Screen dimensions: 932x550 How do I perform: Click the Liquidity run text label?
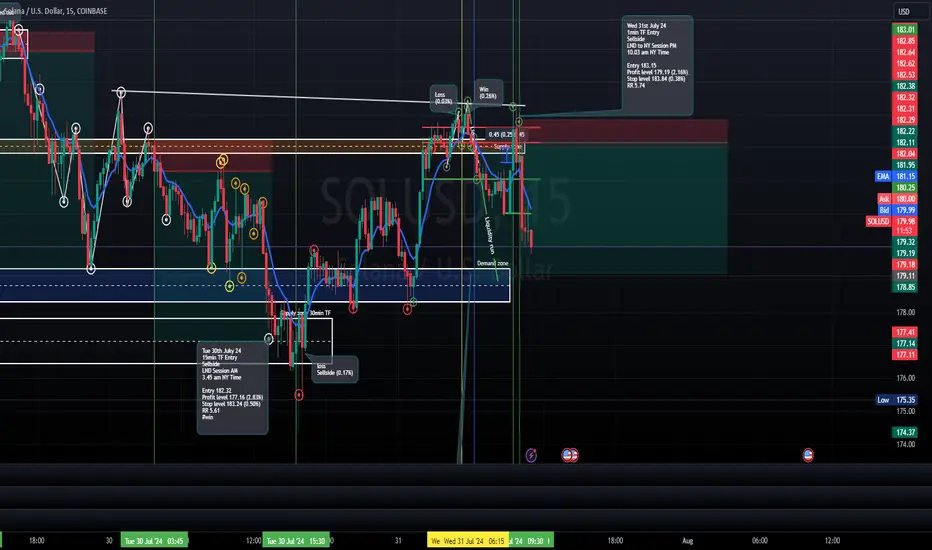point(489,235)
